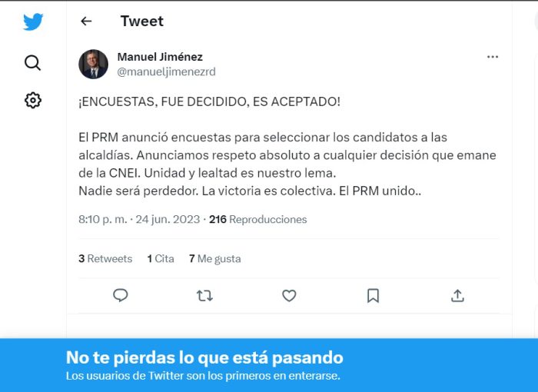Reply using the speech bubble icon
Image resolution: width=538 pixels, height=392 pixels.
(121, 295)
